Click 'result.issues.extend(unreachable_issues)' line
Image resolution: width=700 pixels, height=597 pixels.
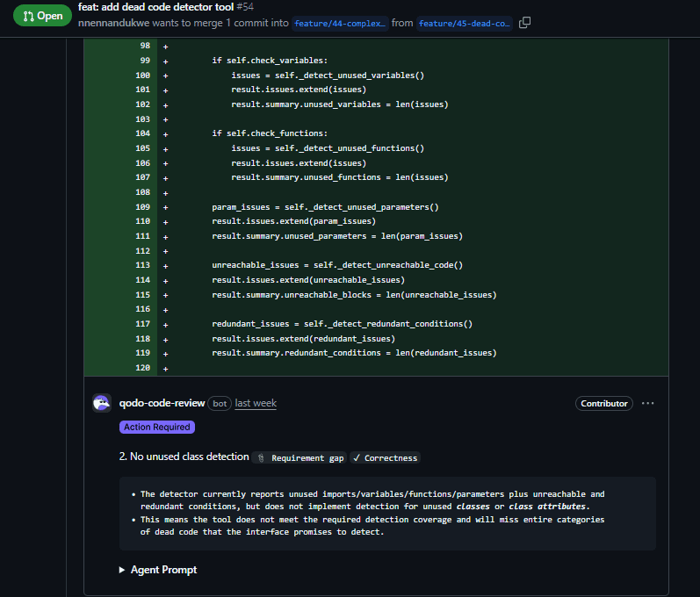308,280
